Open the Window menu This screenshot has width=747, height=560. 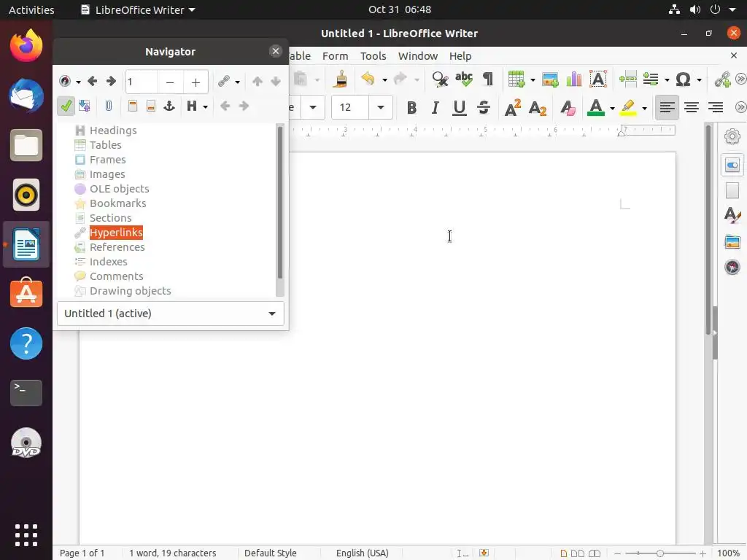[418, 55]
